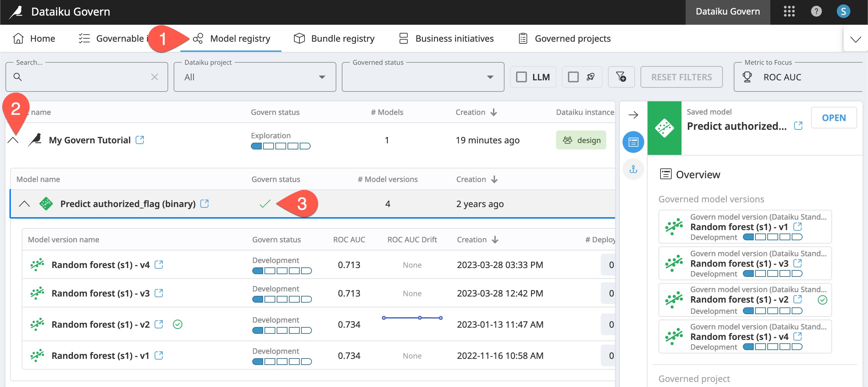Open the add filter funnel icon

point(621,77)
